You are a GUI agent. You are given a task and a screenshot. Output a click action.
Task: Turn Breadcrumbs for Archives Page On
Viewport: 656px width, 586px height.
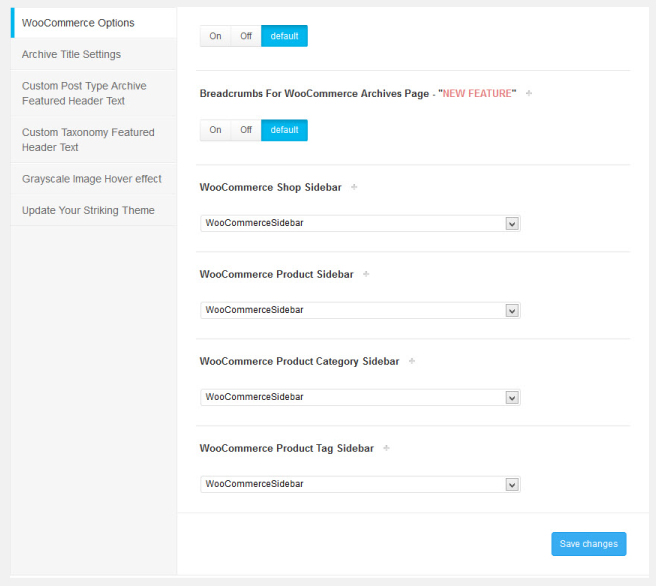coord(215,130)
